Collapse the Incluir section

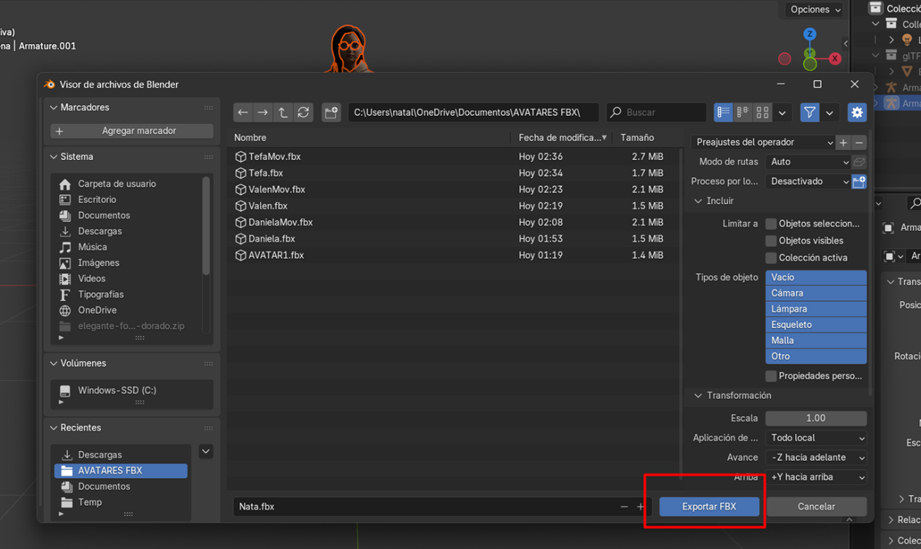coord(698,201)
